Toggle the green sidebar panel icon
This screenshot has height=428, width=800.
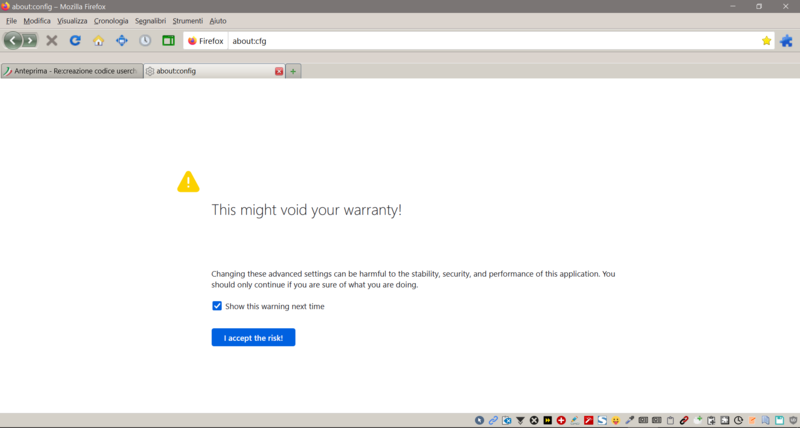tap(168, 40)
